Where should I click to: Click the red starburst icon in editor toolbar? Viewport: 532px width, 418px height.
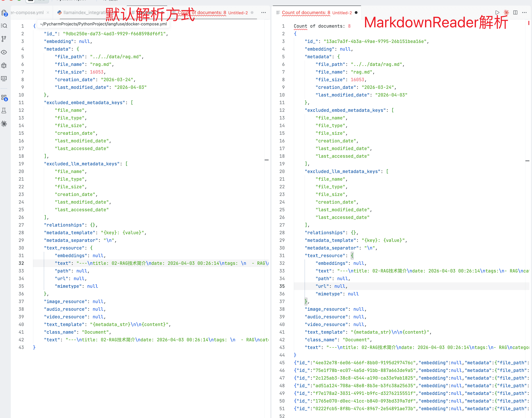point(506,13)
